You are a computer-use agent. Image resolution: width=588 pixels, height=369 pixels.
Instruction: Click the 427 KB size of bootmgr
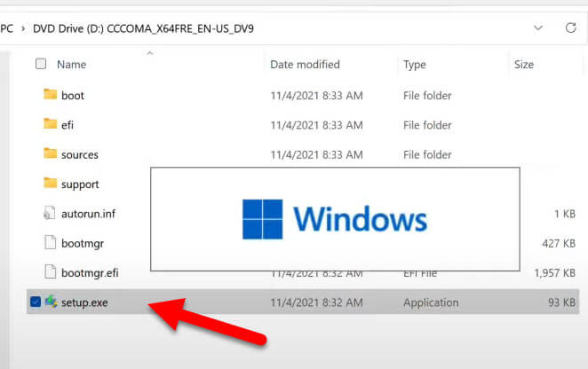point(559,244)
